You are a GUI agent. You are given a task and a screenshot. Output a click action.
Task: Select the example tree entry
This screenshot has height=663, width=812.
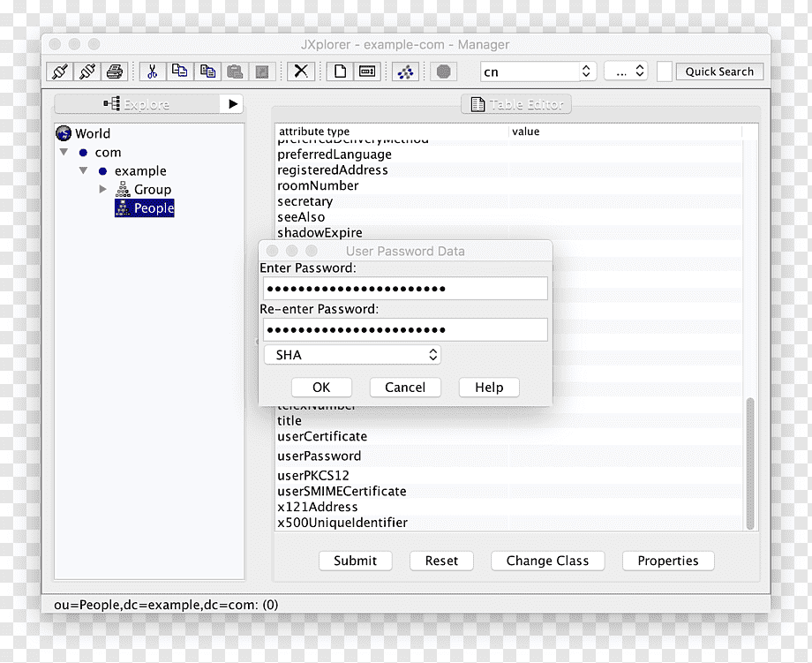pyautogui.click(x=132, y=171)
